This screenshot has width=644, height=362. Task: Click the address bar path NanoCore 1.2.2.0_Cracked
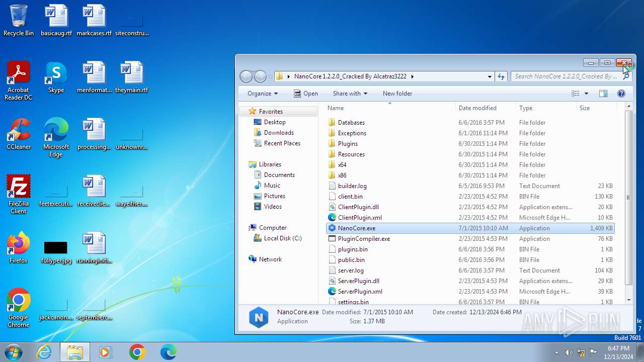point(350,76)
